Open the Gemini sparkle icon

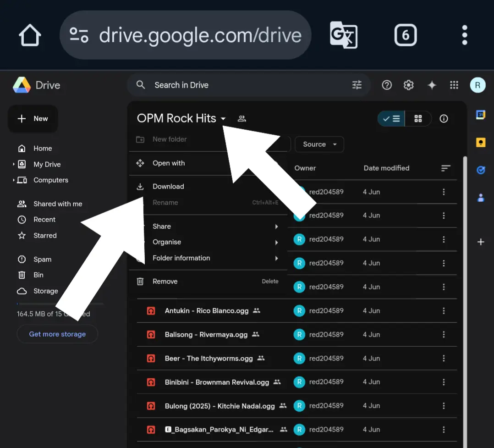tap(432, 85)
